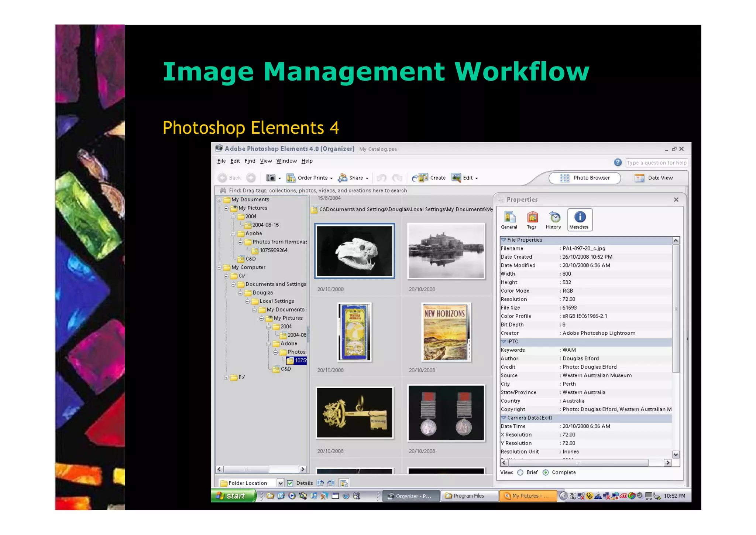
Task: Select the Complete view radio button
Action: (546, 473)
